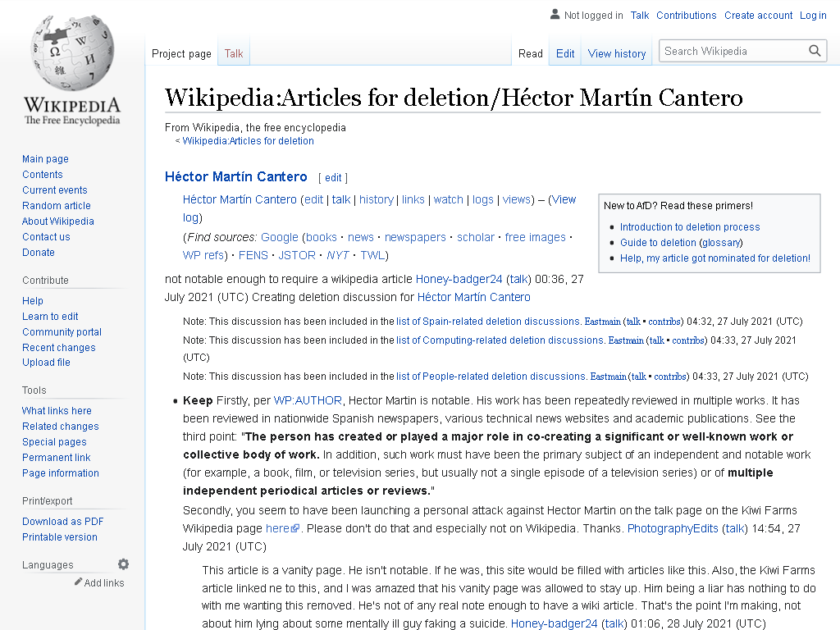
Task: Switch to the Talk tab
Action: [x=234, y=53]
